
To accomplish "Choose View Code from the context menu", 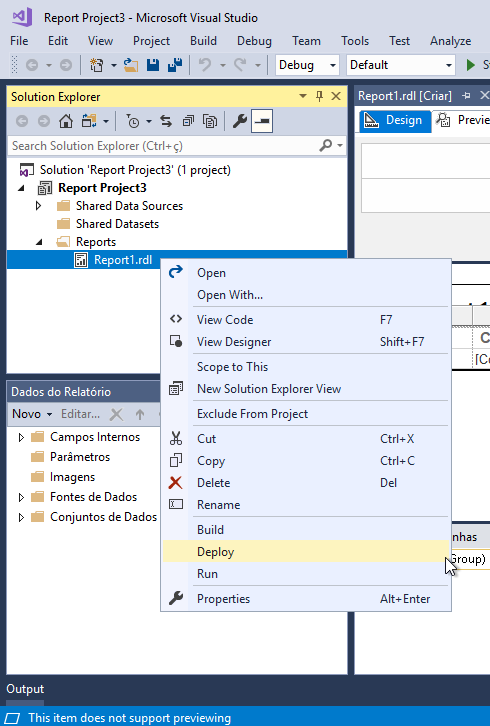I will click(306, 319).
